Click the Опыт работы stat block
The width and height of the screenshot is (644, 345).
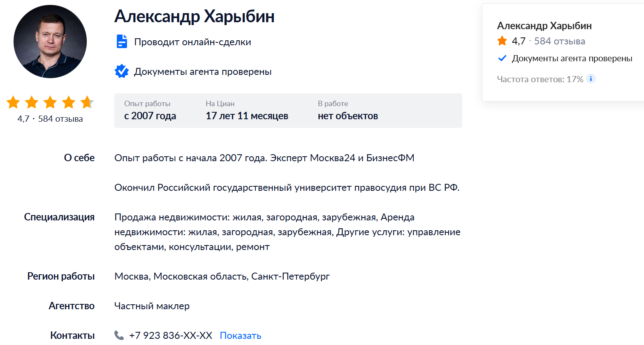pyautogui.click(x=151, y=110)
